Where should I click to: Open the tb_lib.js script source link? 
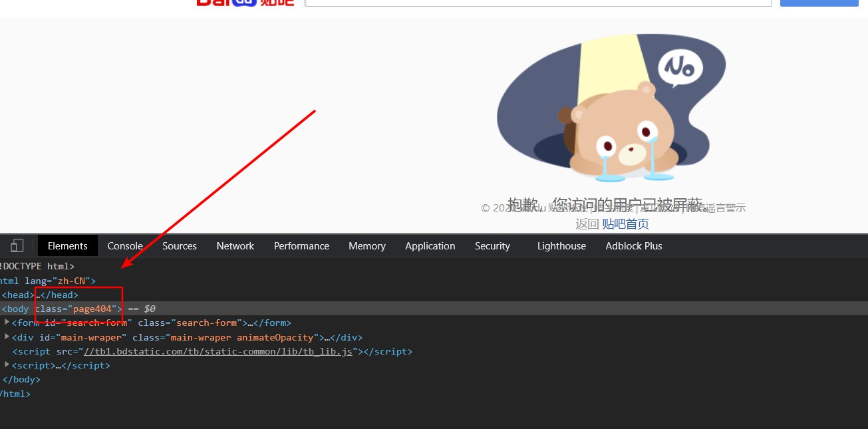pos(218,351)
